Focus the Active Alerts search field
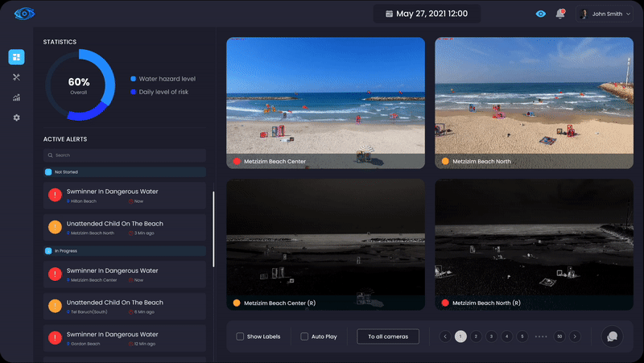 [x=125, y=155]
